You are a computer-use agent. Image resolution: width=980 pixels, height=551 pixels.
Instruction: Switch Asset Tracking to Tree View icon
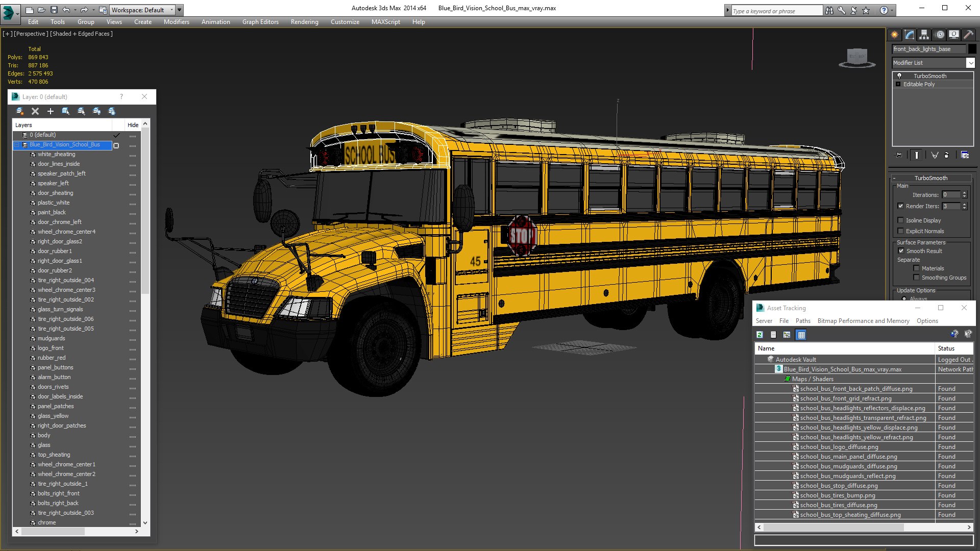(787, 335)
